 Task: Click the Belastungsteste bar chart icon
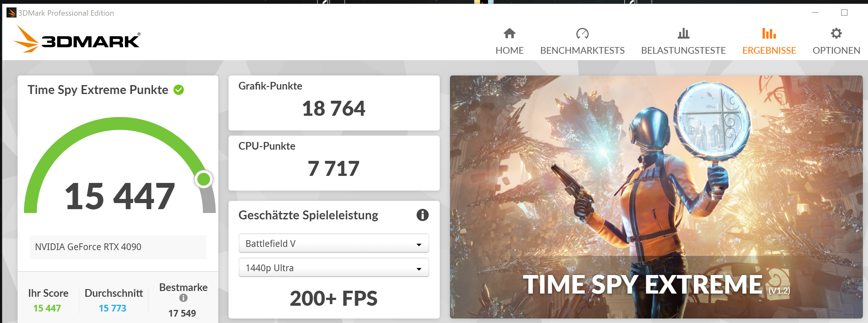coord(683,33)
